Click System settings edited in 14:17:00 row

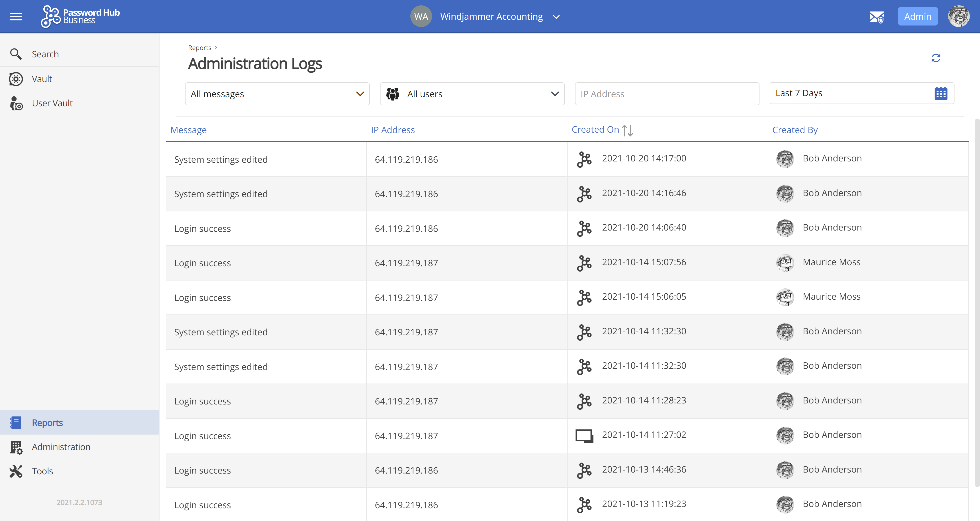tap(221, 159)
